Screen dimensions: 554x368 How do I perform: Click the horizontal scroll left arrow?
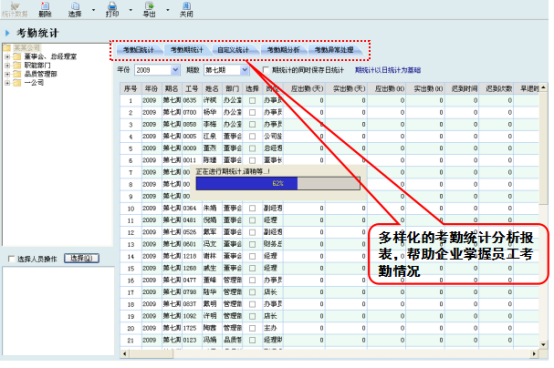click(124, 354)
